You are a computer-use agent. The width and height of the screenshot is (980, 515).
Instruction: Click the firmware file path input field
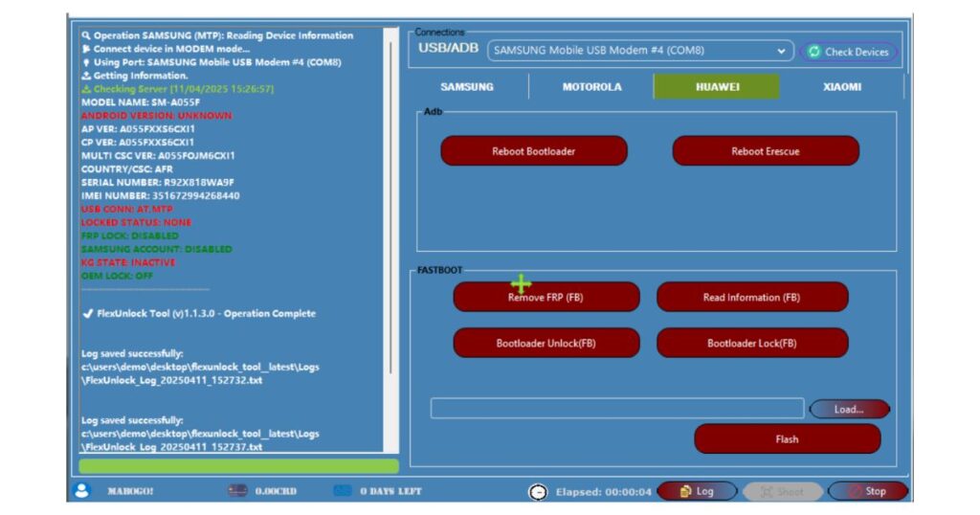(617, 408)
